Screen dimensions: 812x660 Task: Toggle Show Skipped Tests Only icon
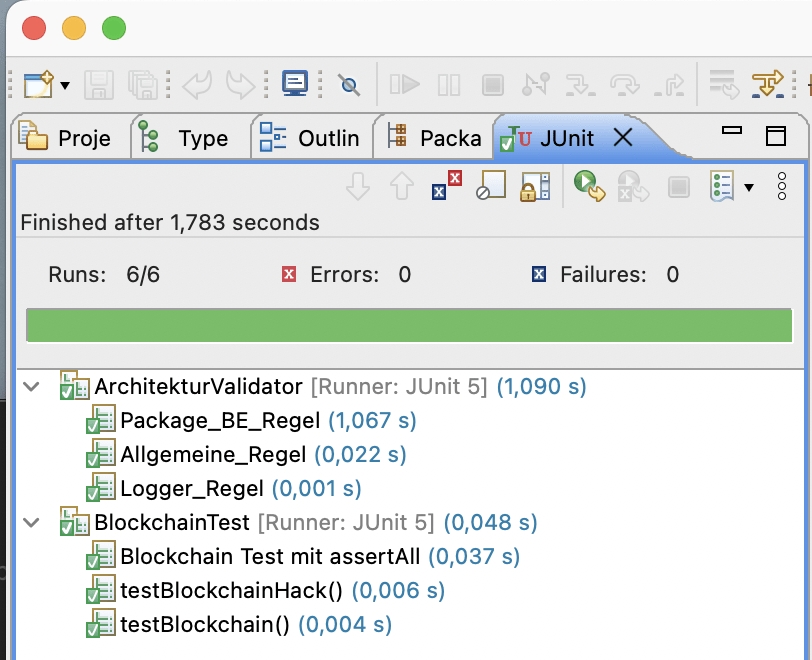(x=490, y=186)
